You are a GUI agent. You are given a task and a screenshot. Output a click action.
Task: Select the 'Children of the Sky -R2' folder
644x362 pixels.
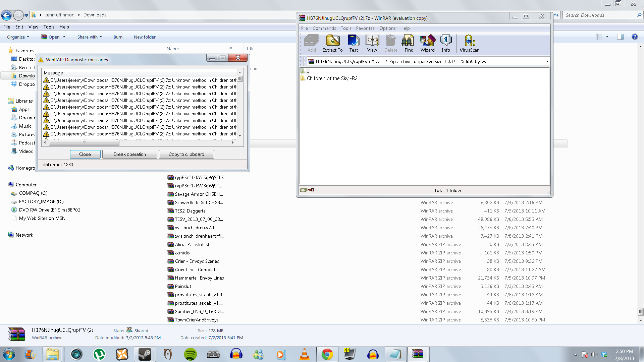coord(329,78)
